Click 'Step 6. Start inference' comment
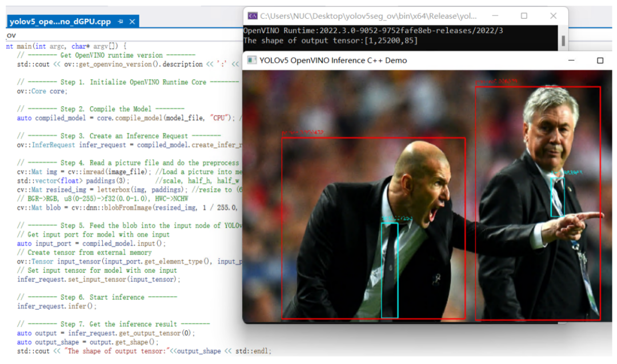Image resolution: width=617 pixels, height=364 pixels. click(x=97, y=298)
